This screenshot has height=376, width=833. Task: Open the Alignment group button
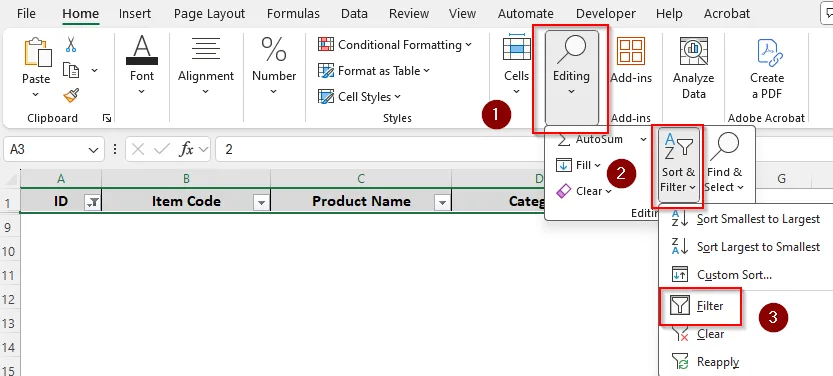click(206, 65)
